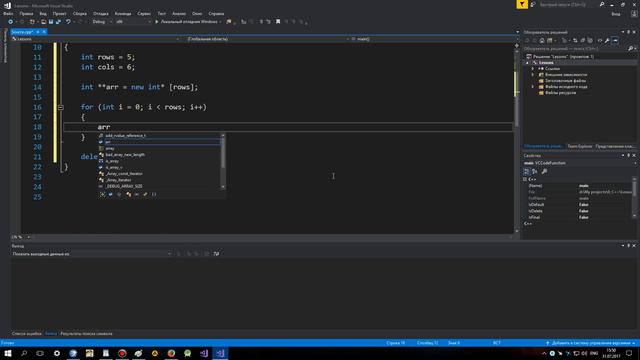Select 'array' in the autocomplete list
Image resolution: width=640 pixels, height=360 pixels.
click(x=159, y=149)
